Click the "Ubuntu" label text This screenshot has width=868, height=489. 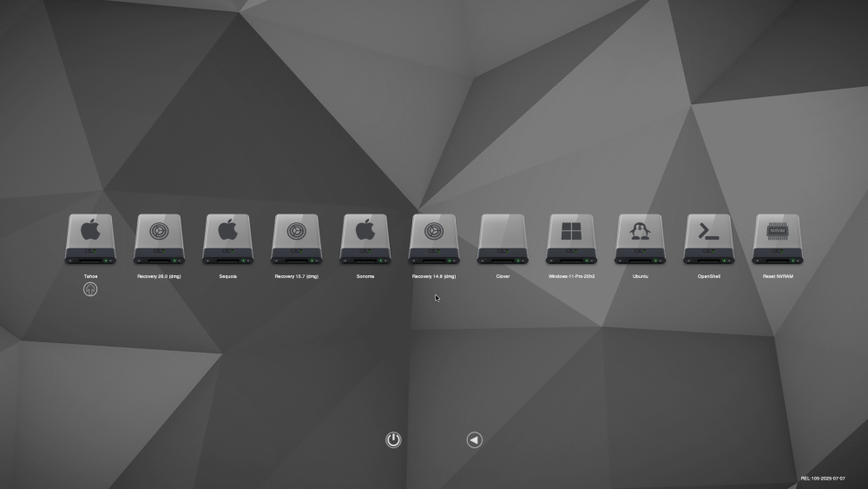640,276
